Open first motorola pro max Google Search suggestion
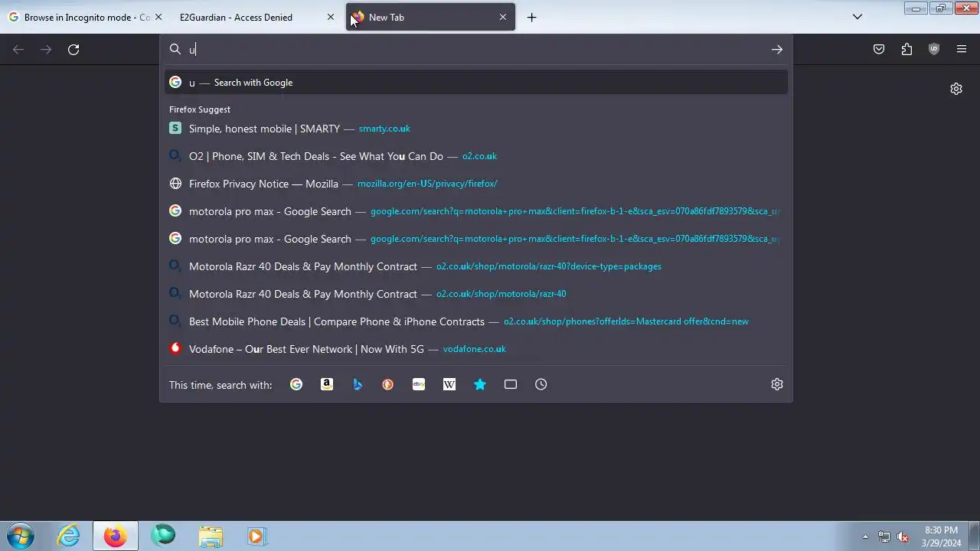Image resolution: width=980 pixels, height=551 pixels. pos(476,211)
